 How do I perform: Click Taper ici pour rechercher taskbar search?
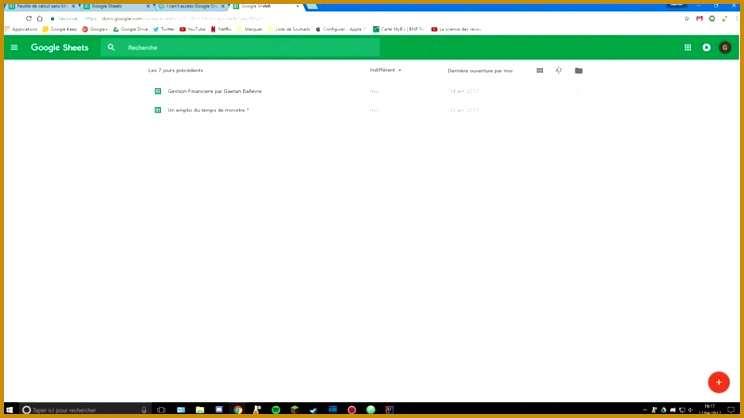[84, 410]
